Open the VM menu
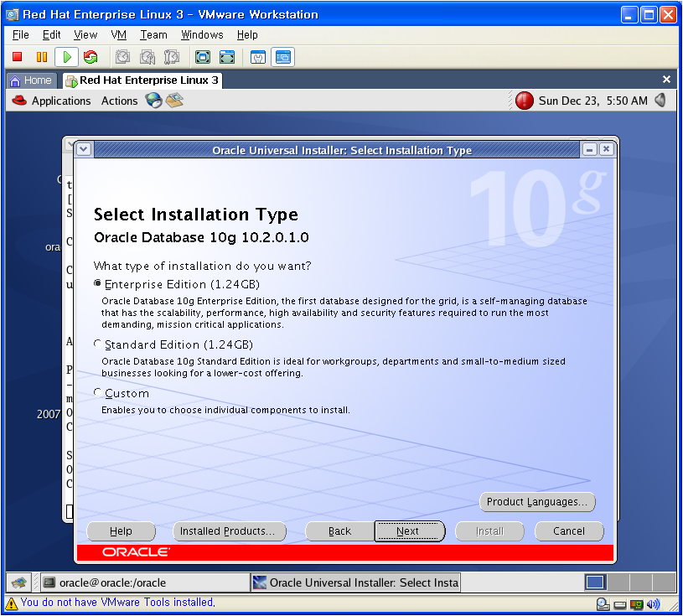683x616 pixels. [118, 35]
